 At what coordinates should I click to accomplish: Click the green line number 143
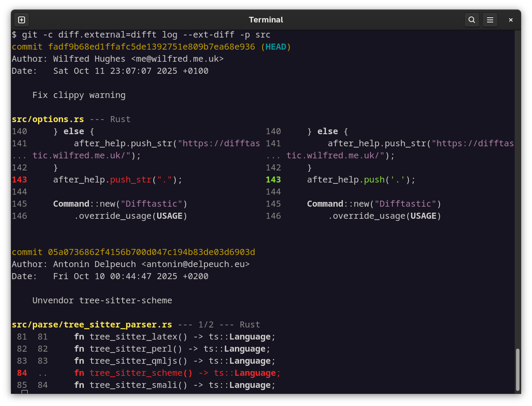tap(273, 179)
